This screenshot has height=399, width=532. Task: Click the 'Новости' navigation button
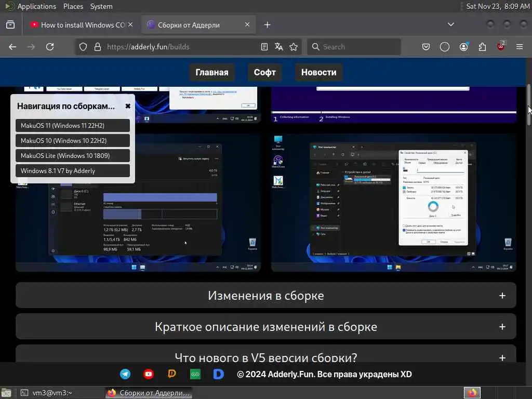319,72
